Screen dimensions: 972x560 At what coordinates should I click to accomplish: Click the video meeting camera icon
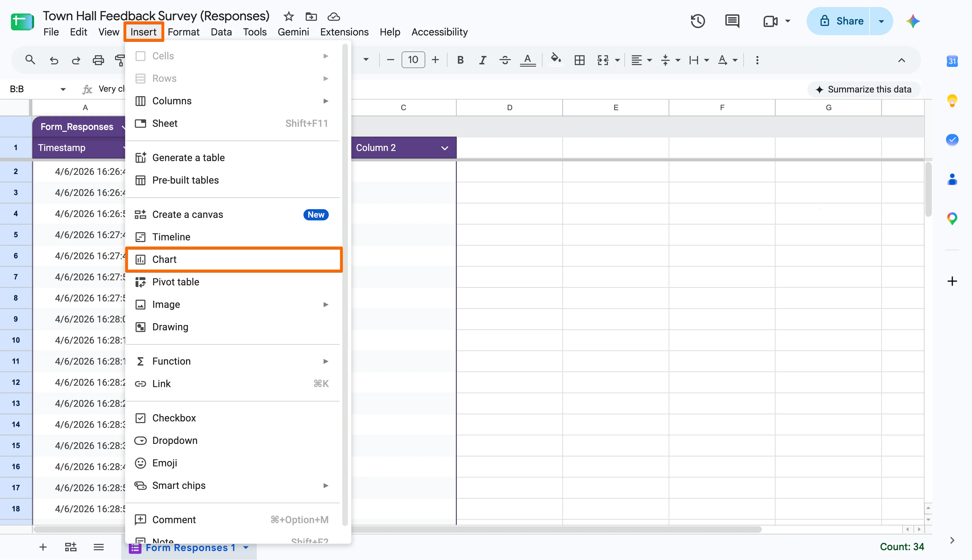(x=771, y=21)
